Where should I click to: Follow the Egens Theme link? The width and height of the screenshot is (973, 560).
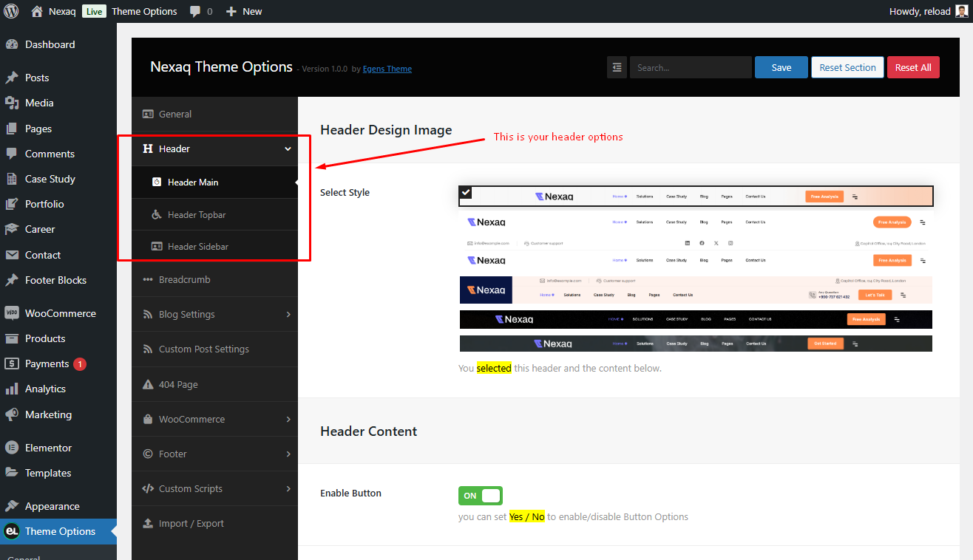(x=387, y=69)
